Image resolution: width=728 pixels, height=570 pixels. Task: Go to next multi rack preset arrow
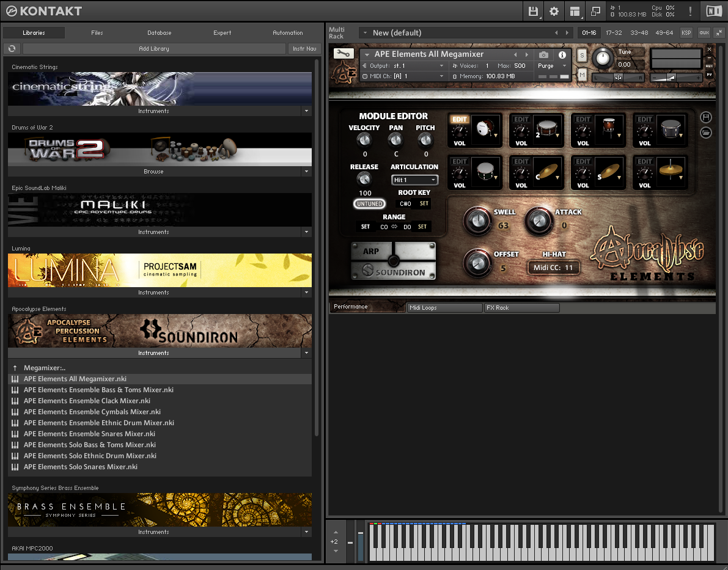pyautogui.click(x=567, y=33)
